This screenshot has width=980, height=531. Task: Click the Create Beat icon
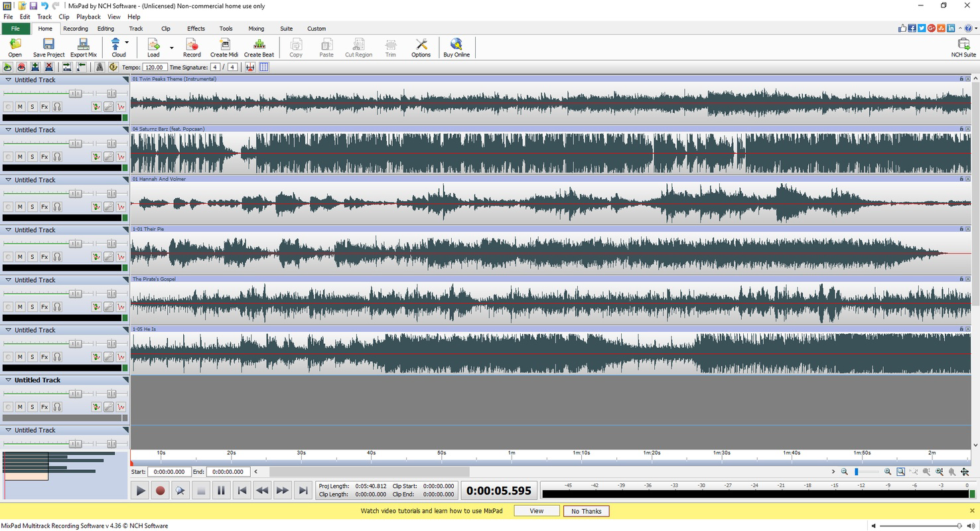click(x=259, y=47)
